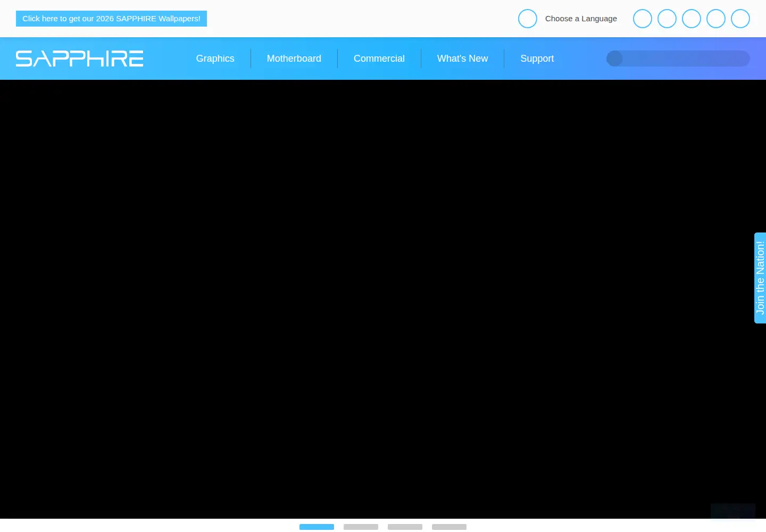Open the What's New menu
This screenshot has width=766, height=532.
[462, 59]
